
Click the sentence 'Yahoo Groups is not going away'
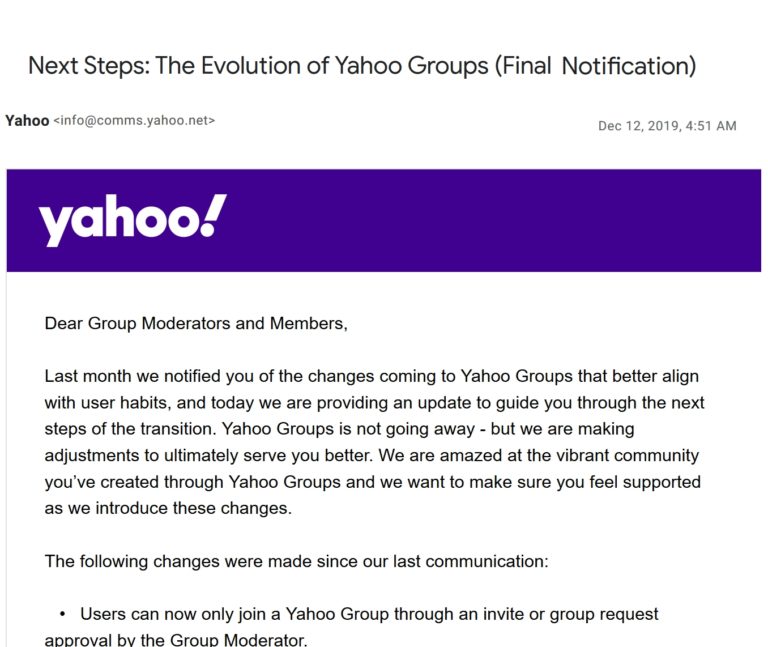[x=348, y=429]
